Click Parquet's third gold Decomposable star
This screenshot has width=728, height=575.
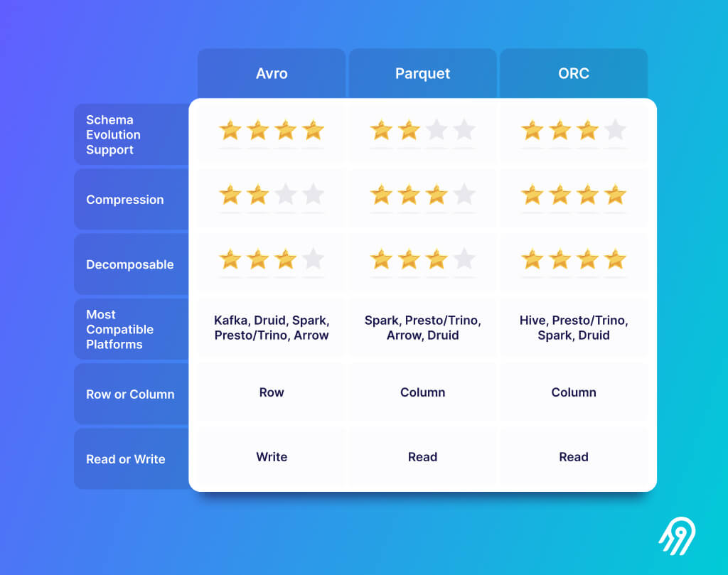pyautogui.click(x=437, y=259)
